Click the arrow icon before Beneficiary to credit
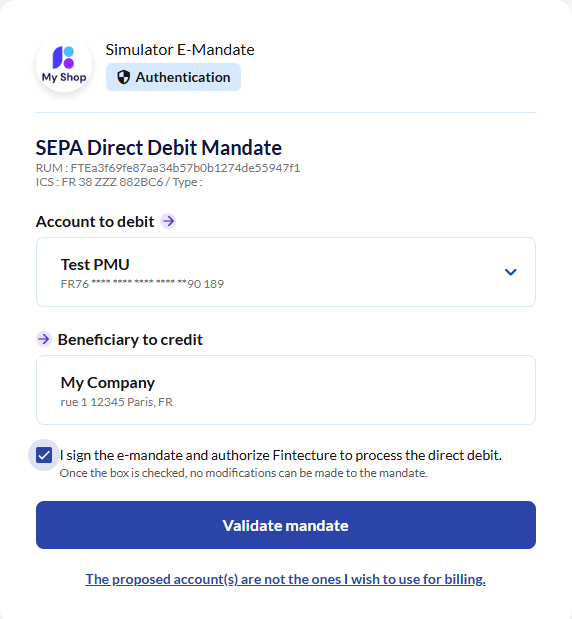 click(44, 339)
